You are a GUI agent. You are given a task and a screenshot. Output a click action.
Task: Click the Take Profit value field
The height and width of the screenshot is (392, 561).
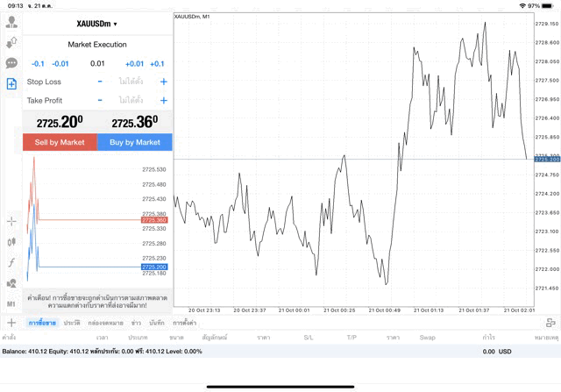point(131,101)
